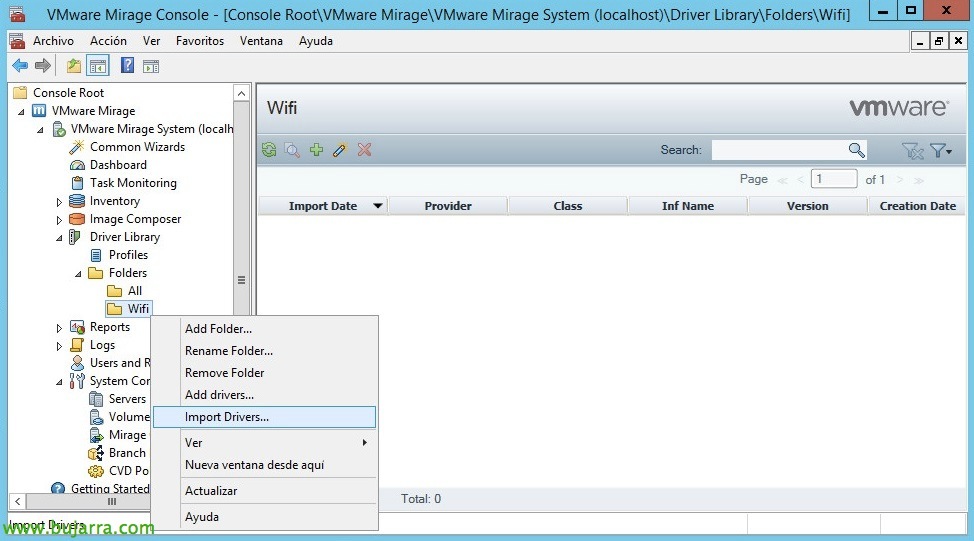Click the pencil Edit icon
Image resolution: width=974 pixels, height=541 pixels.
[x=340, y=150]
